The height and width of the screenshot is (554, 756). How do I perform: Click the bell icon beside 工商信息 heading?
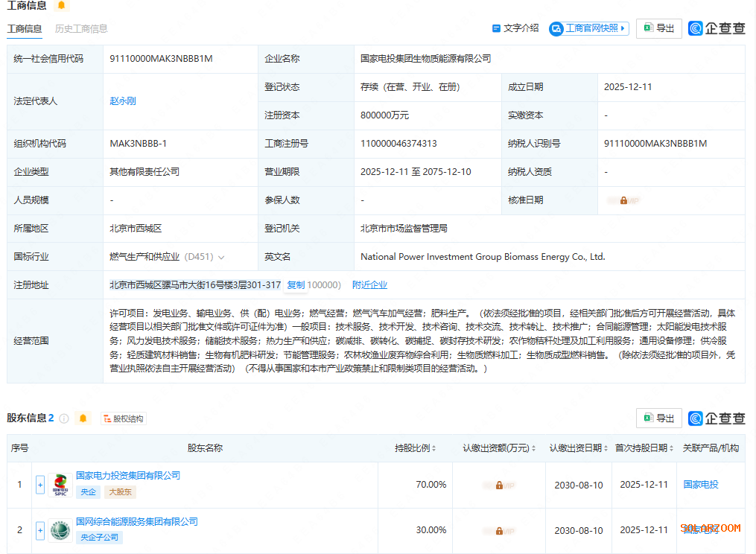tap(61, 5)
